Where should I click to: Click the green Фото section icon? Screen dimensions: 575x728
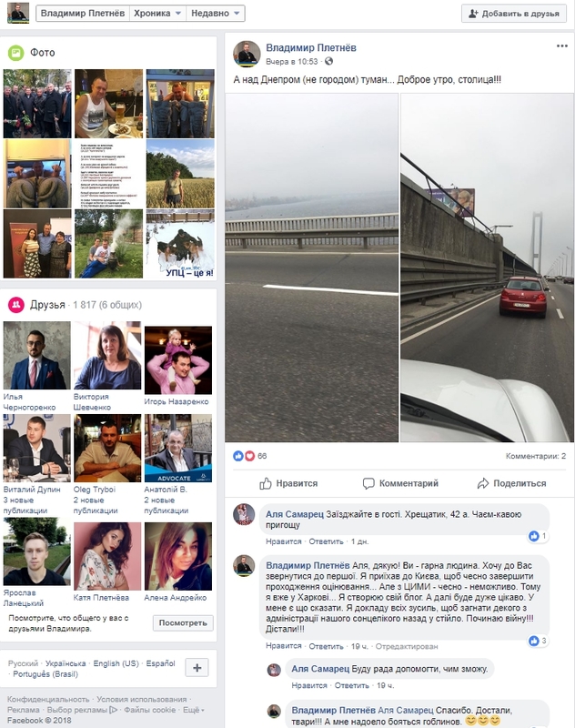(15, 53)
